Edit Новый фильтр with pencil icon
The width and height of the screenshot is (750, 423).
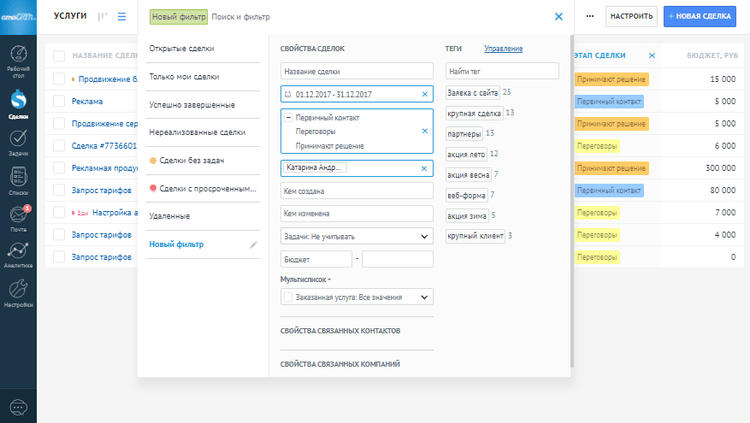click(x=254, y=244)
